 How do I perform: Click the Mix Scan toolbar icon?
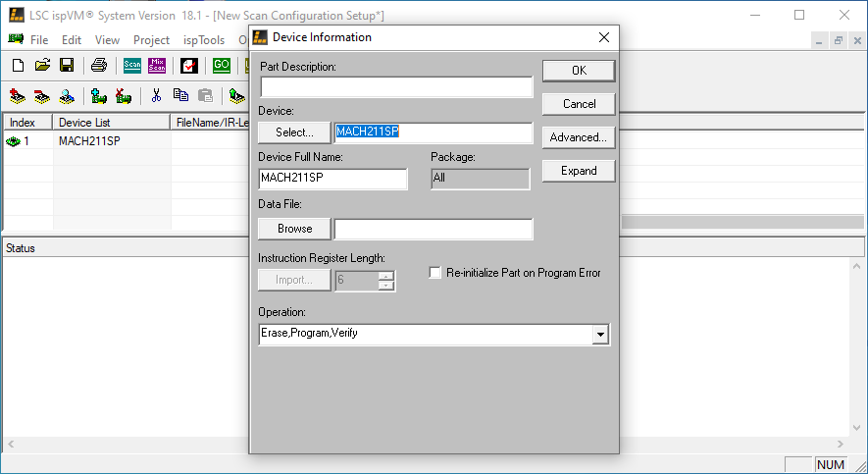pos(157,66)
